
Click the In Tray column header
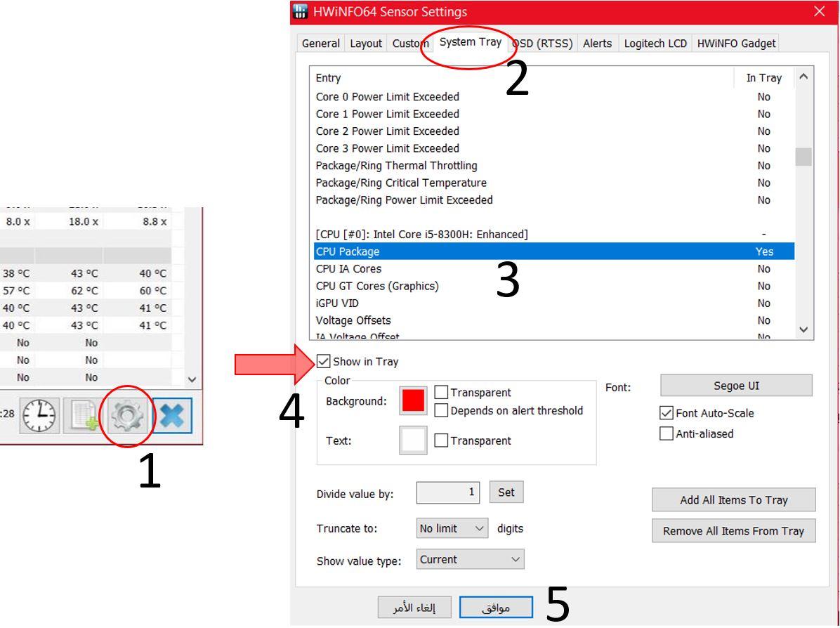pyautogui.click(x=764, y=78)
